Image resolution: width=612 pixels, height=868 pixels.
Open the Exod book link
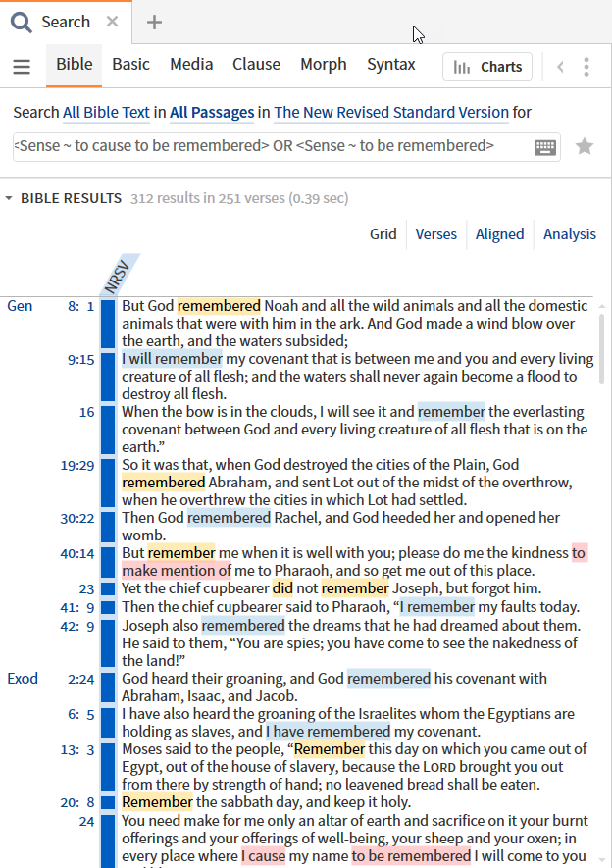point(23,679)
